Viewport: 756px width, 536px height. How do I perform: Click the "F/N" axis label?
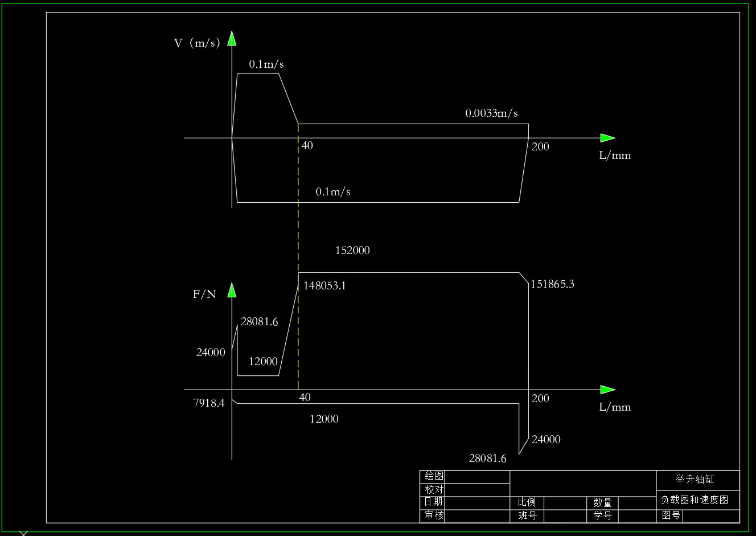pyautogui.click(x=204, y=294)
